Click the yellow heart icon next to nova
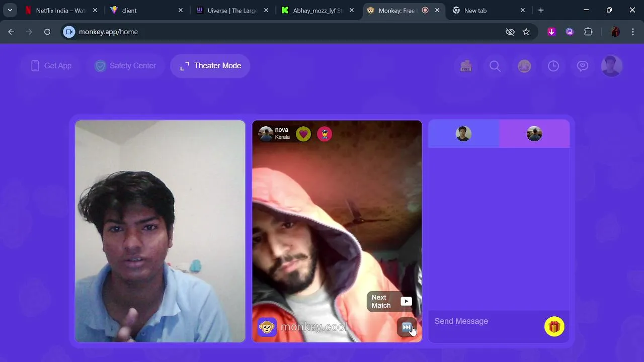Screen dimensions: 644x362 click(303, 134)
